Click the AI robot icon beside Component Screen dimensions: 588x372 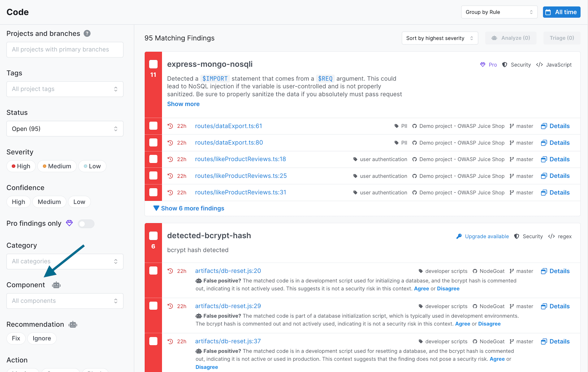tap(56, 285)
